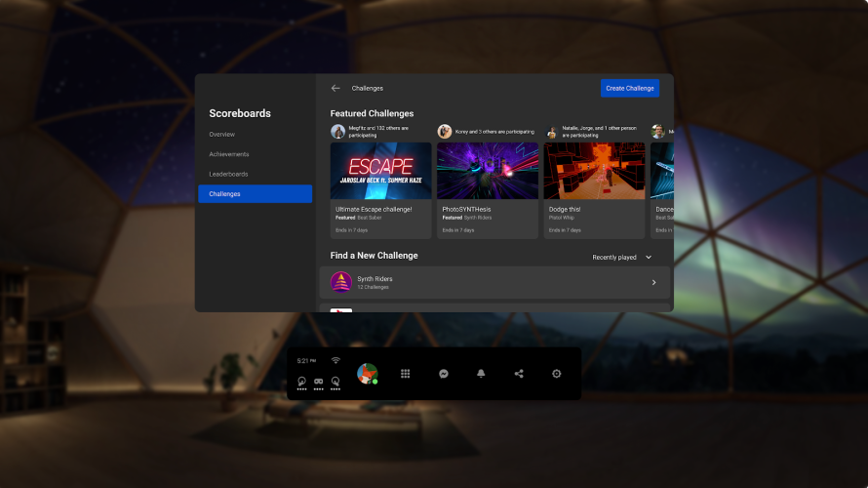868x488 pixels.
Task: Select the Challenges sidebar item
Action: tap(255, 193)
